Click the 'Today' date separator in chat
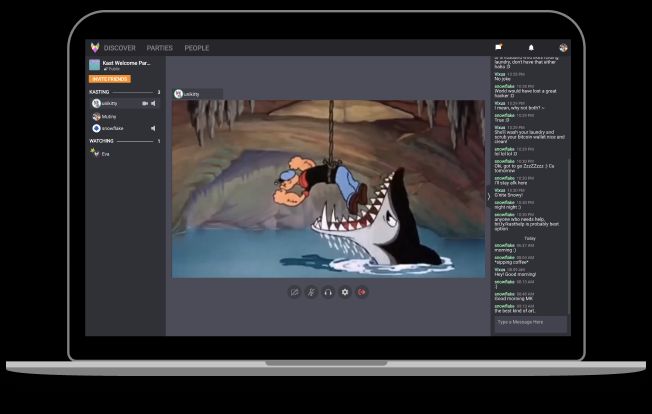Image resolution: width=652 pixels, height=414 pixels. tap(530, 239)
